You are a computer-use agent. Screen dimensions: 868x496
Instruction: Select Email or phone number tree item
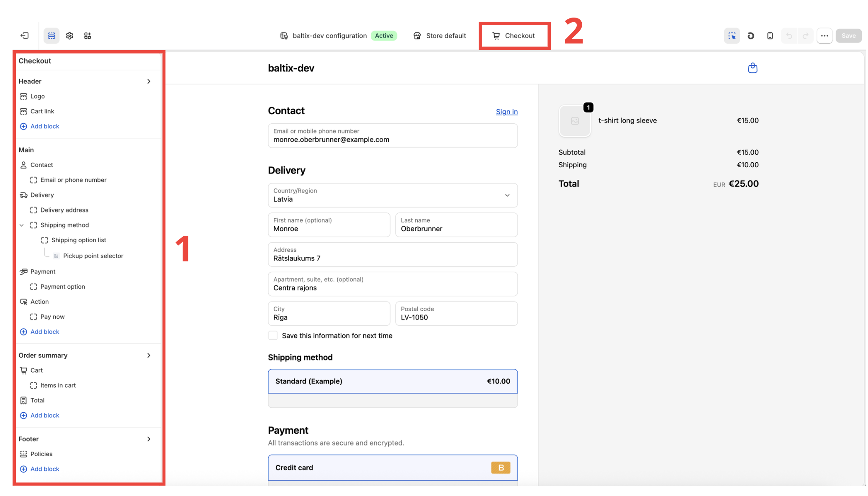coord(68,180)
